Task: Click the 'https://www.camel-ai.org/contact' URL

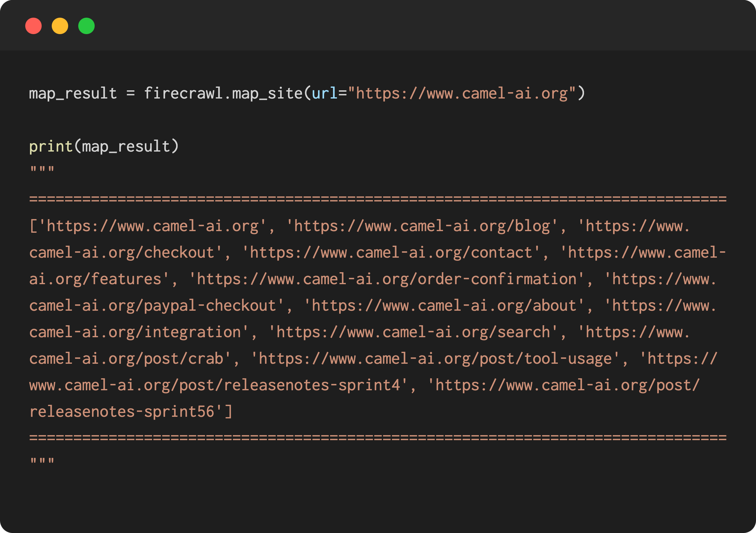Action: point(391,253)
